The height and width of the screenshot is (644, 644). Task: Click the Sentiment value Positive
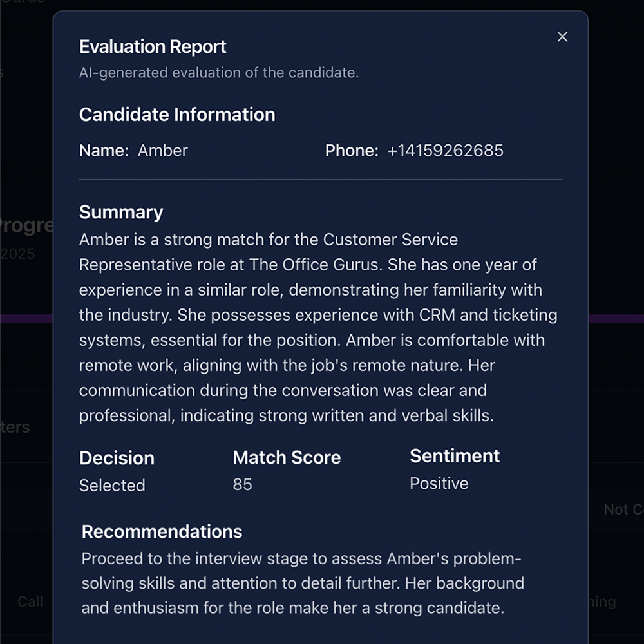[439, 483]
